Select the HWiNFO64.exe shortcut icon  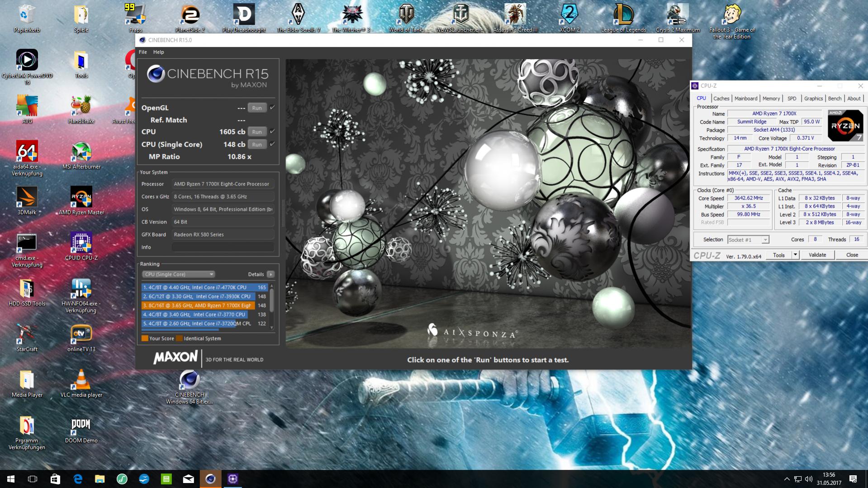click(x=81, y=295)
